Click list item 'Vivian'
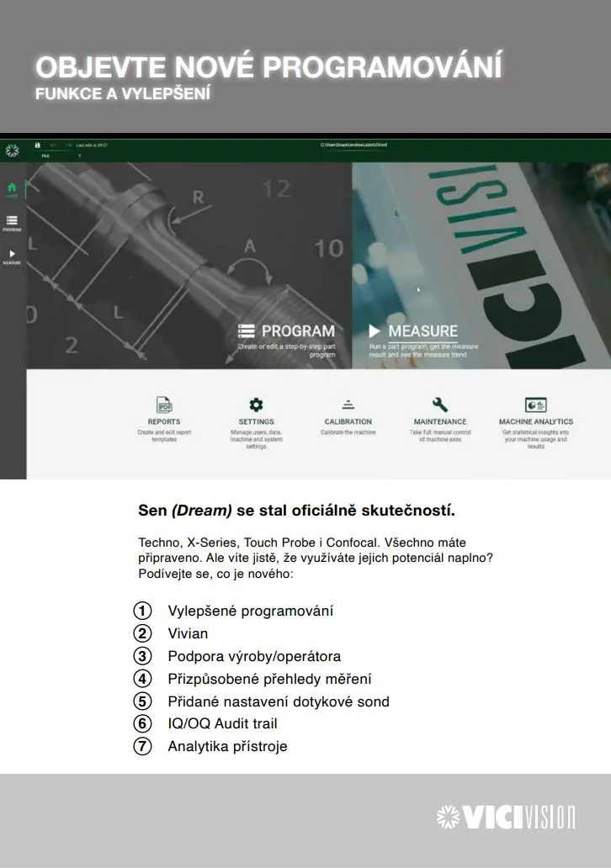Screen dimensions: 611x868 click(x=188, y=634)
